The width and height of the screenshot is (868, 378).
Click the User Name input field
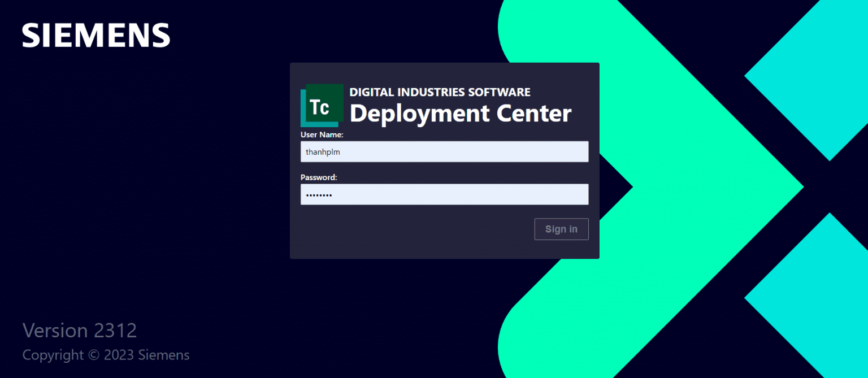[x=444, y=151]
